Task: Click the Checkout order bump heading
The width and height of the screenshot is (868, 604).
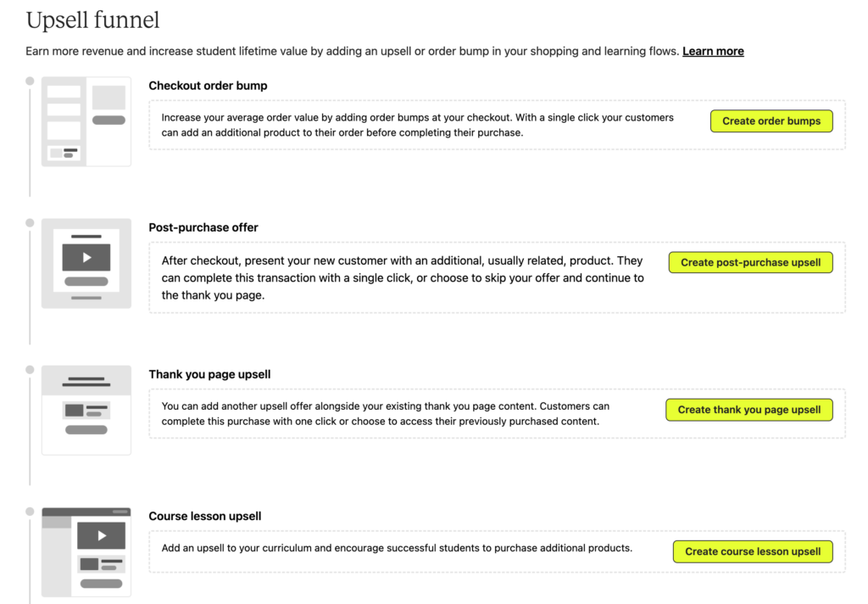Action: [208, 86]
